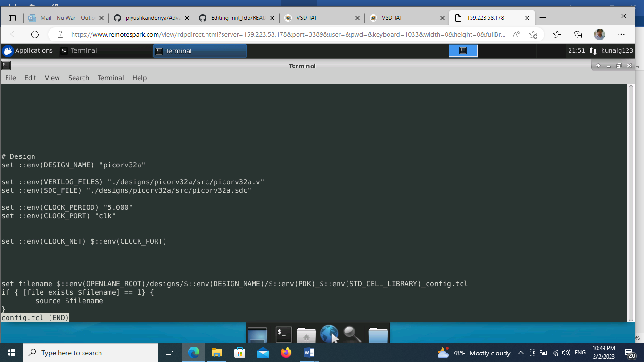Screen dimensions: 644x362
Task: Toggle the bookmark star for this page
Action: [x=534, y=34]
